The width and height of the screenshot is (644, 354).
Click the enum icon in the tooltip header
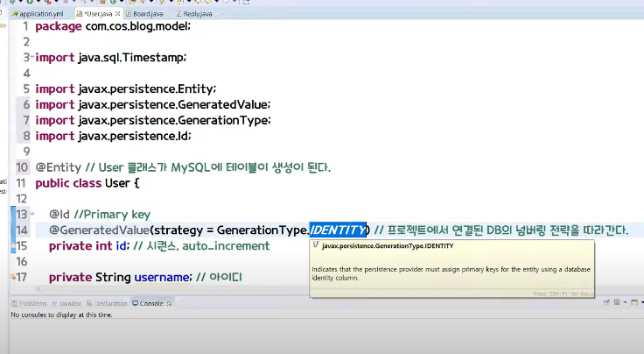(316, 245)
